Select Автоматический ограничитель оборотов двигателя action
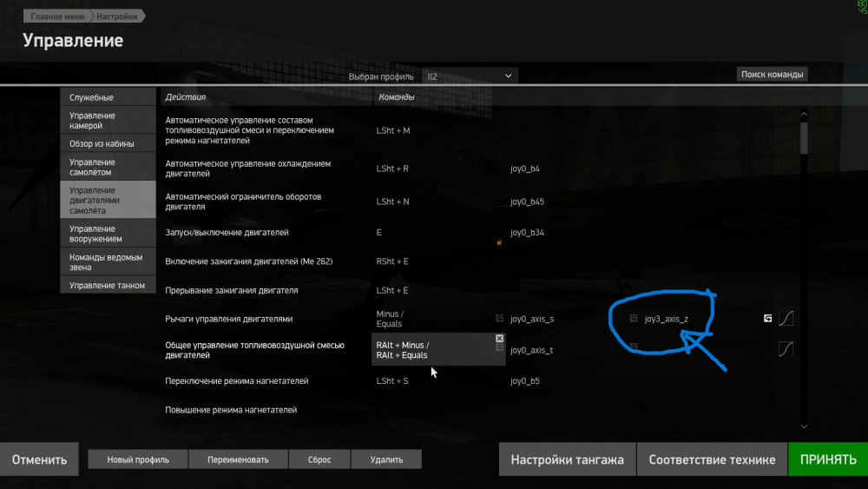 [243, 202]
